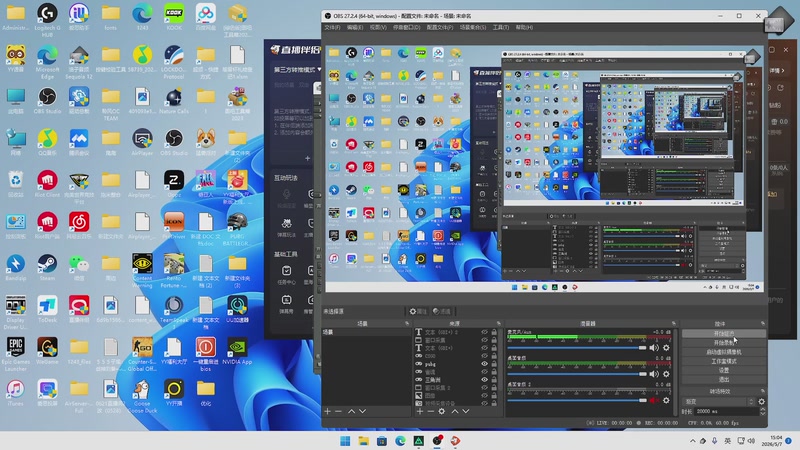Toggle visibility of 三角洲 source

tap(484, 380)
